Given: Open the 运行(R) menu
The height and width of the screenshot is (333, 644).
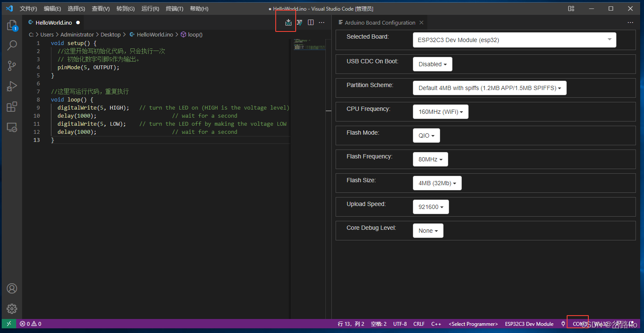Looking at the screenshot, I should point(150,8).
